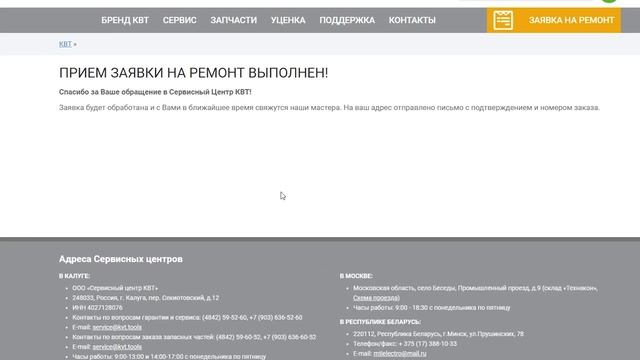This screenshot has width=640, height=360.
Task: Click the Часы работы 9:00-13:00 Kaluga line
Action: pyautogui.click(x=169, y=356)
